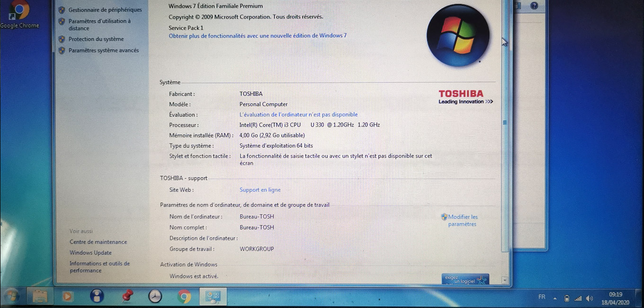
Task: Click Windows 7 Édition Familiale Premium text
Action: 215,6
